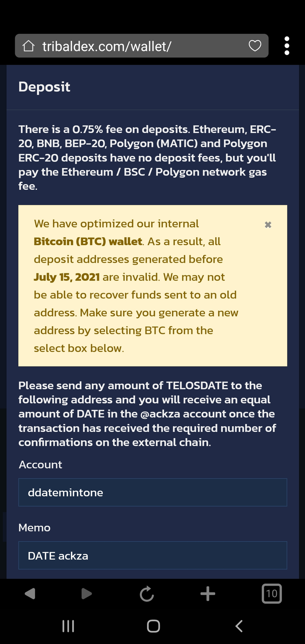
Task: Reload the page with refresh icon
Action: click(x=147, y=594)
